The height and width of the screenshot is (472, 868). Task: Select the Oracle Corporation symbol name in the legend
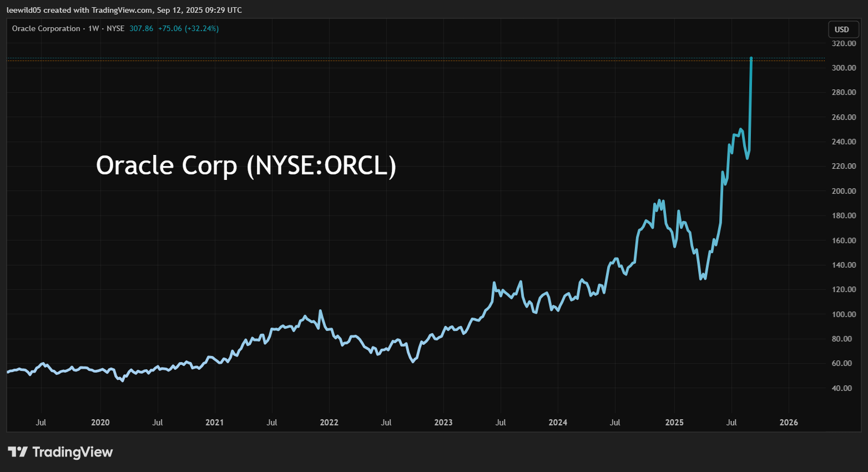tap(46, 28)
